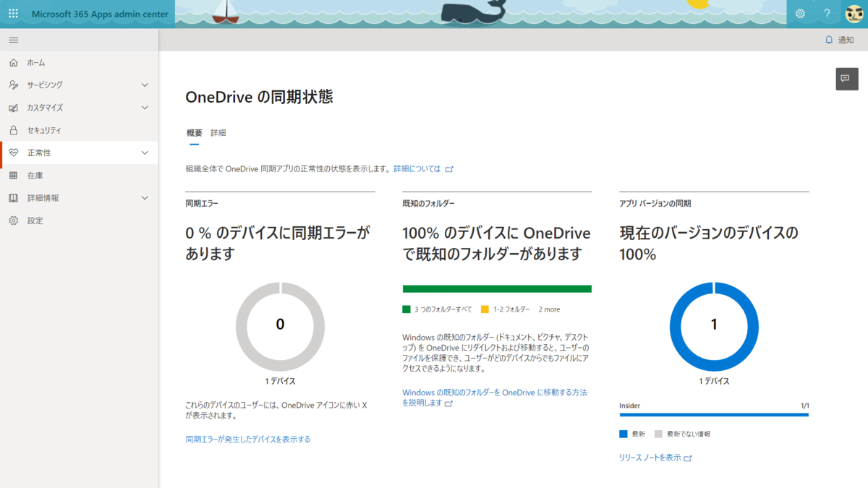Click Microsoft 365 Apps admin center title

[100, 14]
